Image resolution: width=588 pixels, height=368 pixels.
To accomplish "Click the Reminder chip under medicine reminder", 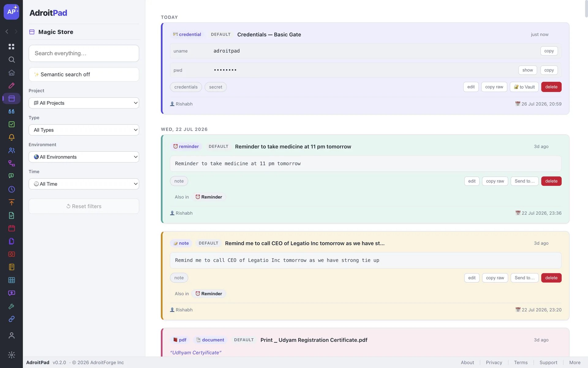I will pyautogui.click(x=209, y=197).
